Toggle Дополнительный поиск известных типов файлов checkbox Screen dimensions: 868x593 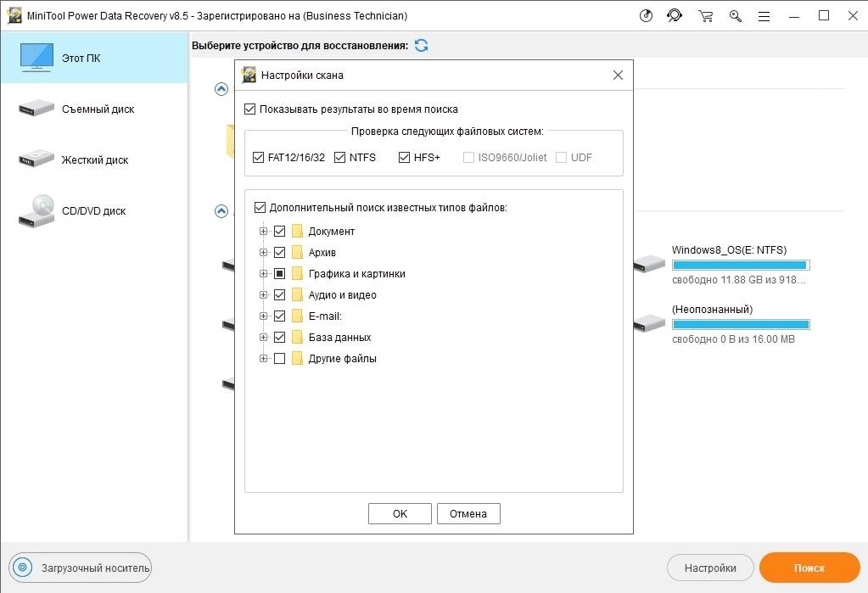click(x=260, y=208)
